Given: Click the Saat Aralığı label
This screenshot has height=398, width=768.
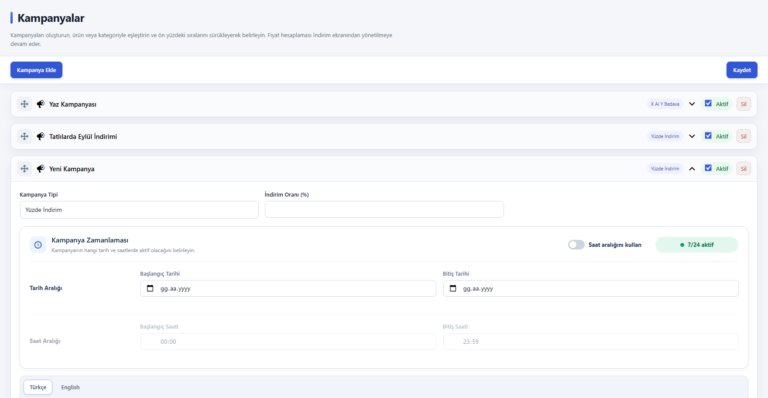Looking at the screenshot, I should click(45, 341).
